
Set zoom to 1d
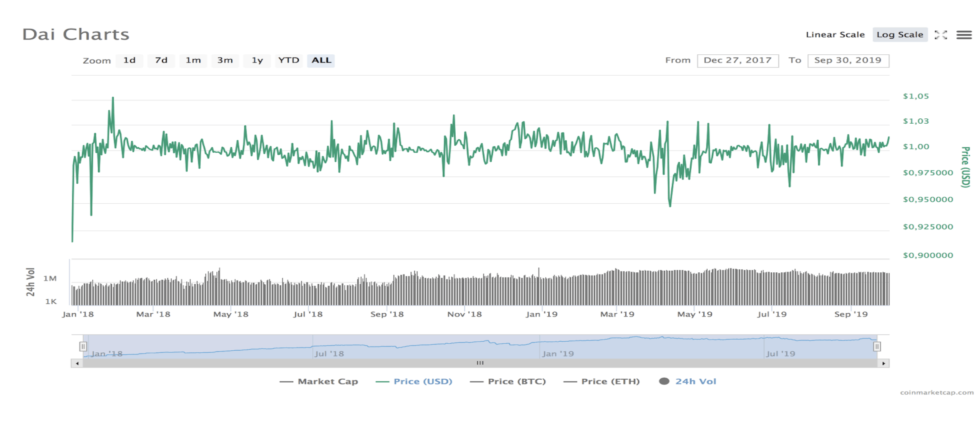[129, 60]
